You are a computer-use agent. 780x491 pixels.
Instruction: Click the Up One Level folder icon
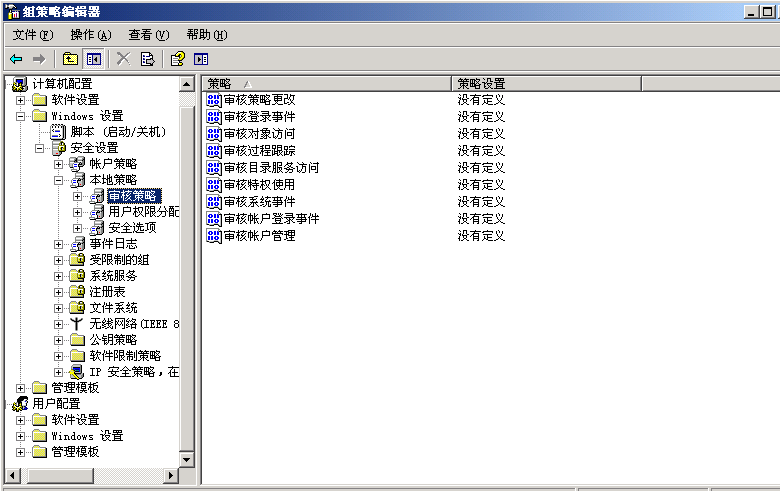pyautogui.click(x=70, y=59)
